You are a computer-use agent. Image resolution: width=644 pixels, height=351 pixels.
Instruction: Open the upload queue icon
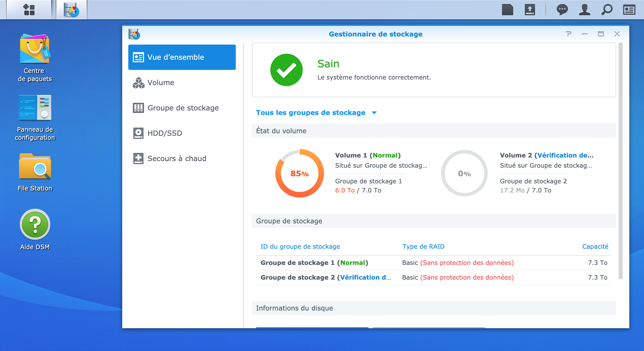530,10
